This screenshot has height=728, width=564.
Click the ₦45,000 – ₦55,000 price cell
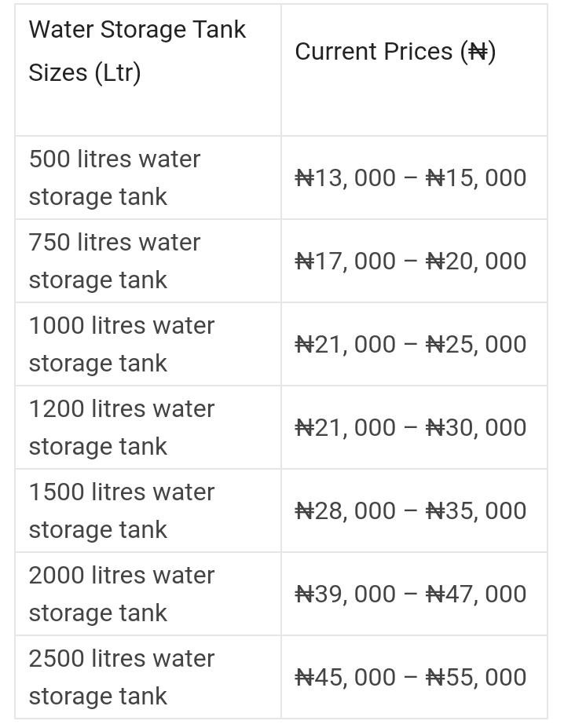410,678
